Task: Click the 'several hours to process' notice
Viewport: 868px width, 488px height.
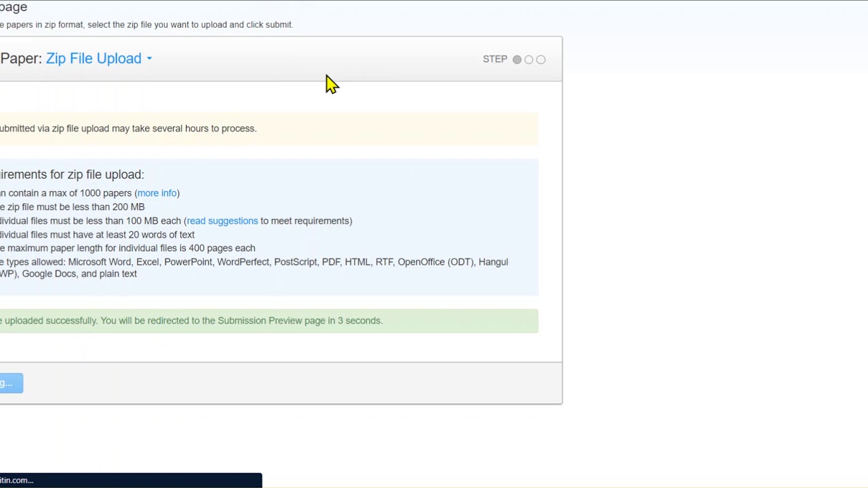Action: click(269, 129)
